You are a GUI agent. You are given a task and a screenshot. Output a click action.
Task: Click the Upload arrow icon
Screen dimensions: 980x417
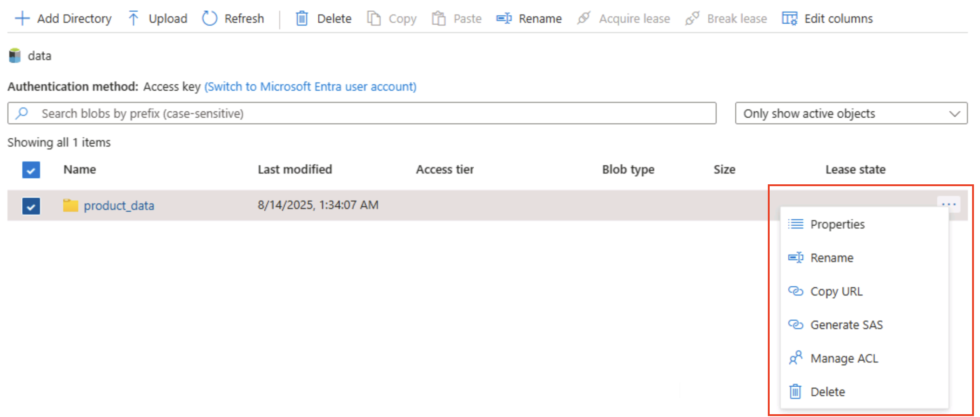point(134,19)
